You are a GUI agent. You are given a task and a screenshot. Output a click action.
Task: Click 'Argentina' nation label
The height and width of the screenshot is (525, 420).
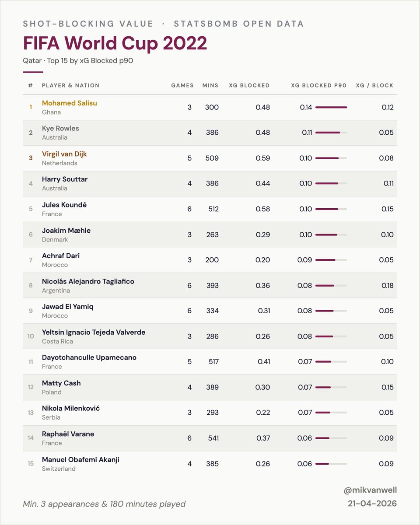(x=56, y=290)
